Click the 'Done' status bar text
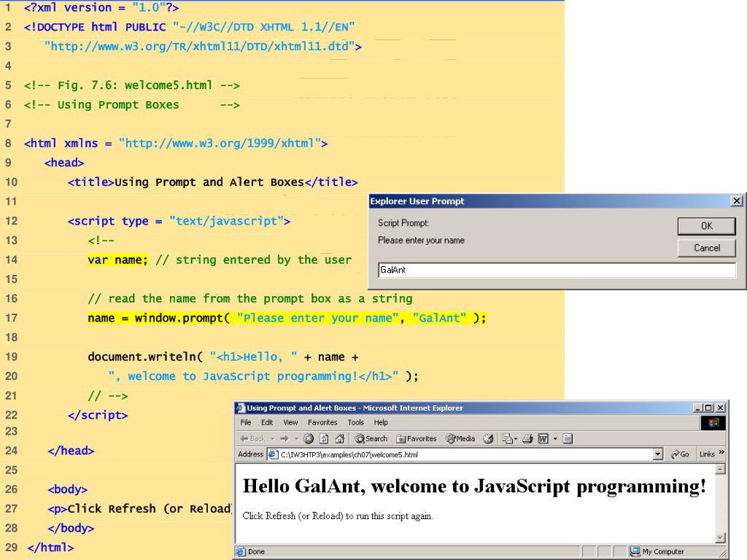This screenshot has width=747, height=560. pyautogui.click(x=256, y=551)
